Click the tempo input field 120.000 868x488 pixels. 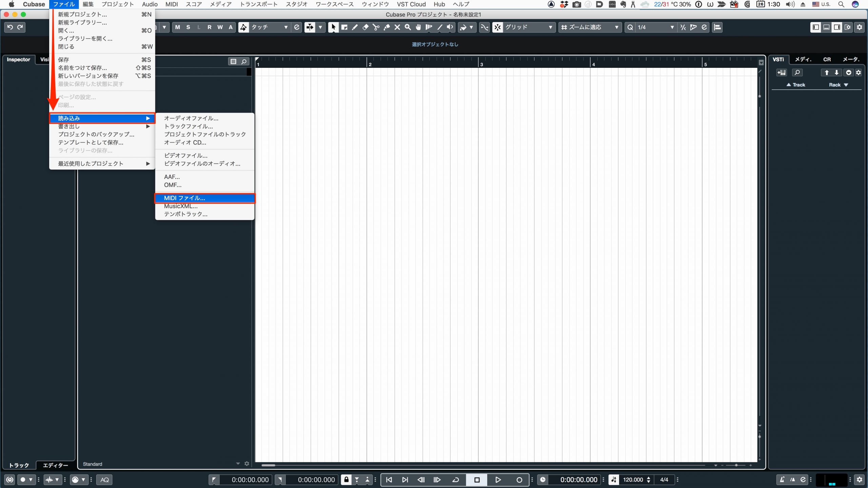point(634,479)
